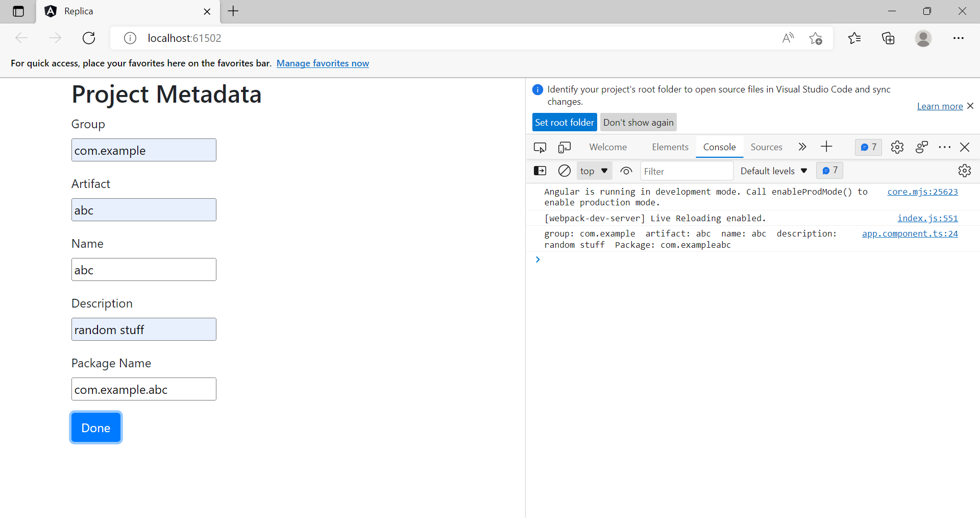Open the browser profile avatar
The image size is (980, 518).
(923, 38)
